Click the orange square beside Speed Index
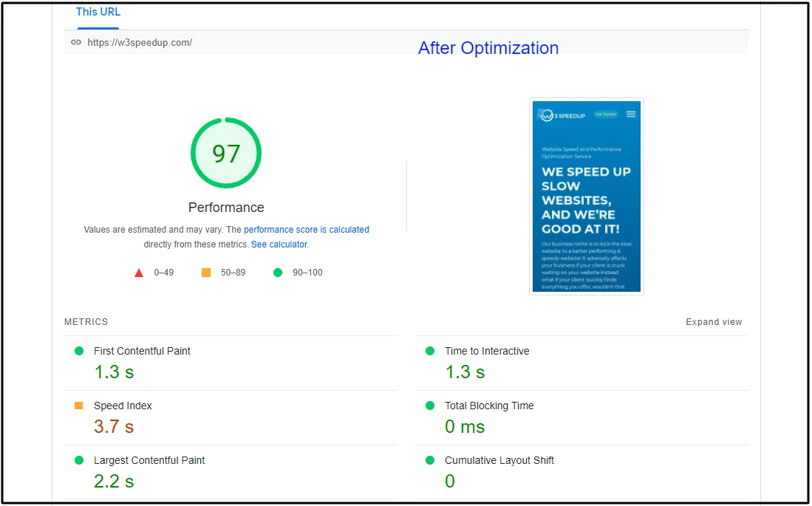This screenshot has width=812, height=506. pos(79,406)
